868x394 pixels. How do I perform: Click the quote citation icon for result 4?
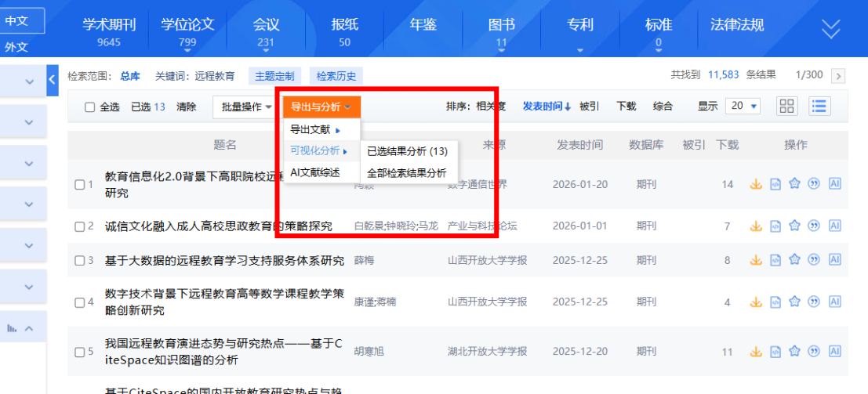(x=814, y=302)
